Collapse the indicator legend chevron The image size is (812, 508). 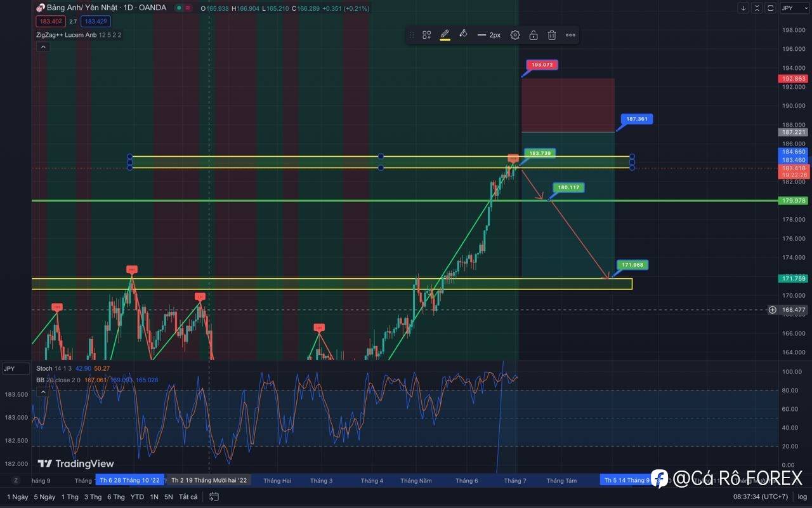[x=43, y=46]
